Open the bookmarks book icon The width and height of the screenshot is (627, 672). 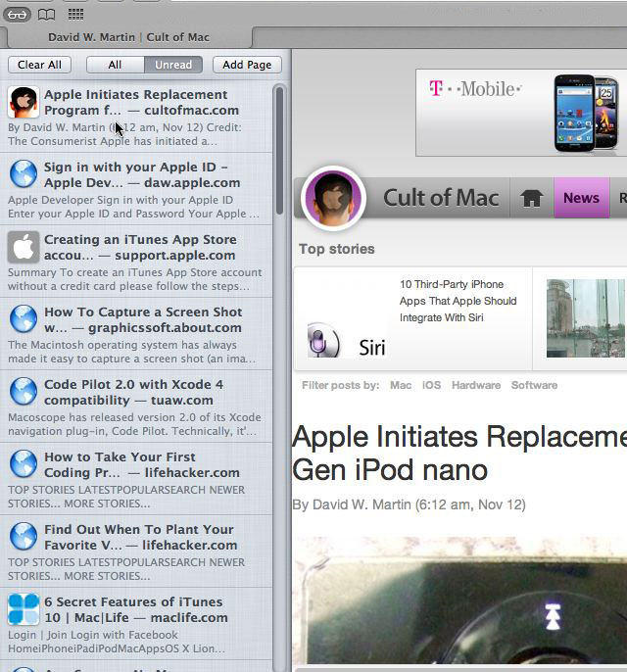click(x=46, y=14)
